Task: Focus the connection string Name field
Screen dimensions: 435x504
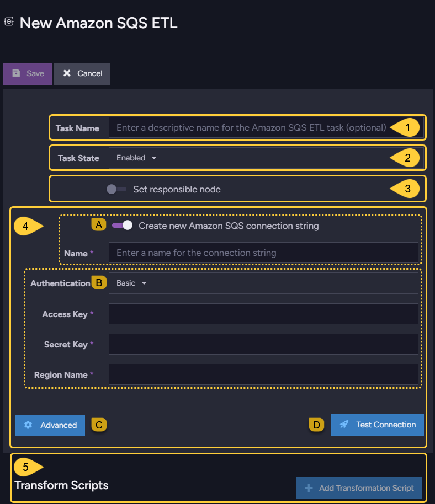Action: pyautogui.click(x=263, y=253)
